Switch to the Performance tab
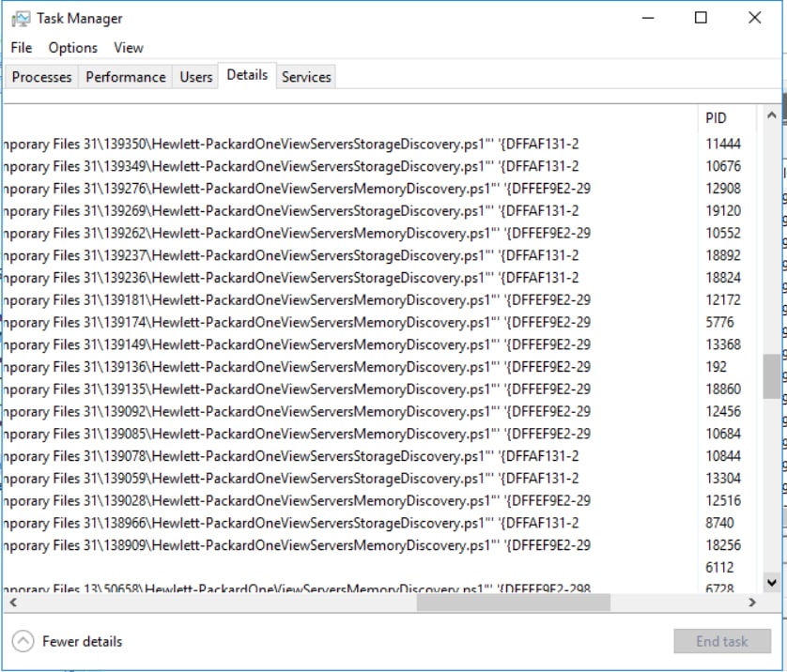The height and width of the screenshot is (672, 787). pyautogui.click(x=126, y=77)
